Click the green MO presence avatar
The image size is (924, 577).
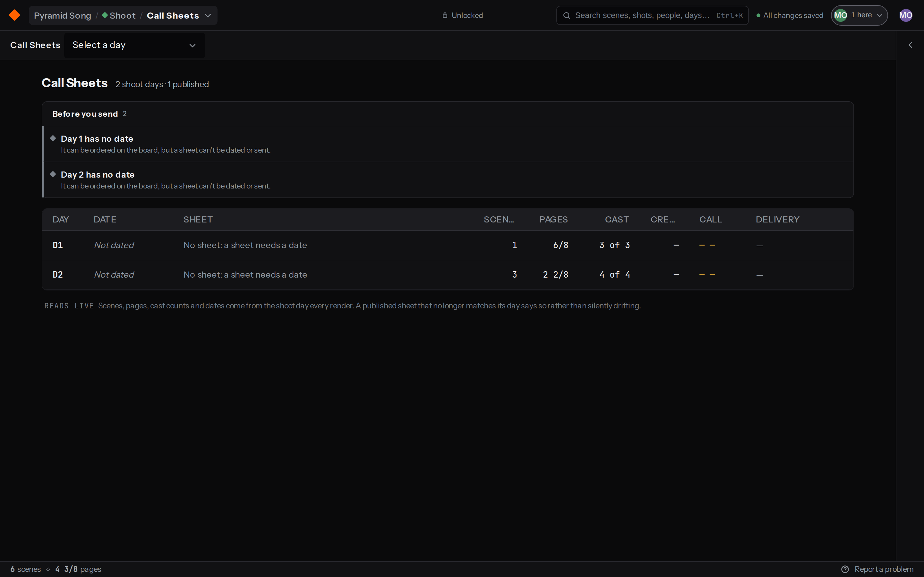pyautogui.click(x=840, y=15)
